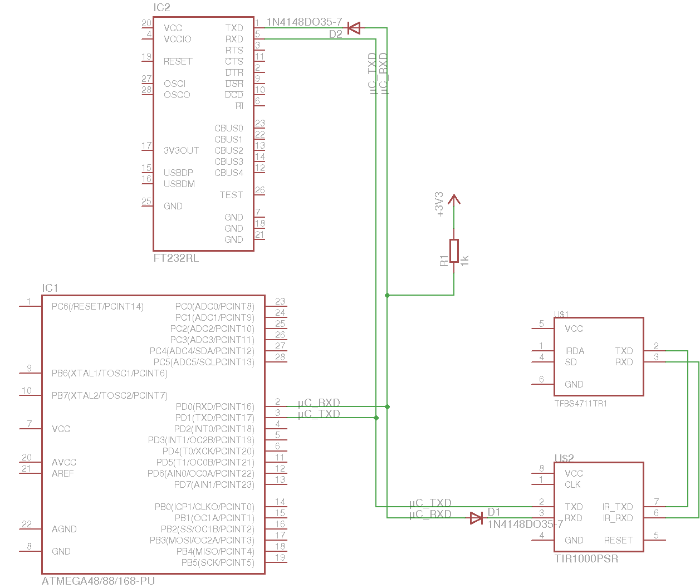The width and height of the screenshot is (700, 588).
Task: Select the 1N4148DO35-7 label beside D2
Action: point(304,22)
